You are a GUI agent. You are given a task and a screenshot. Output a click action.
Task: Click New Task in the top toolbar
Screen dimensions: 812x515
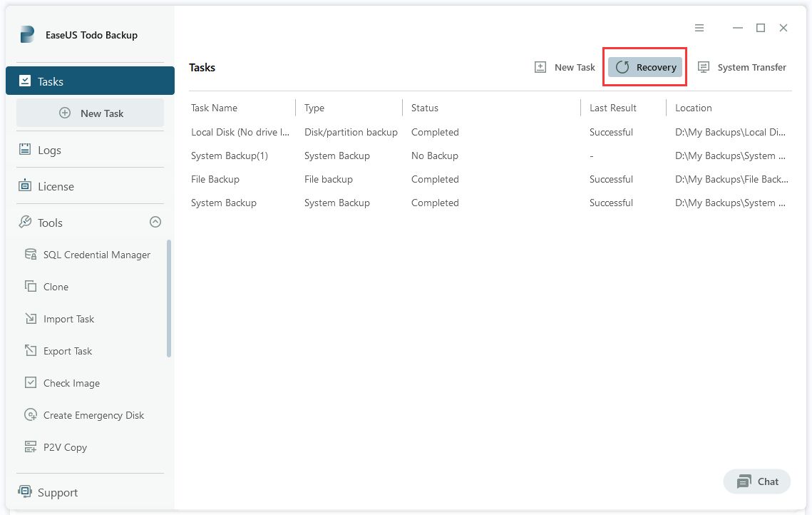coord(565,67)
